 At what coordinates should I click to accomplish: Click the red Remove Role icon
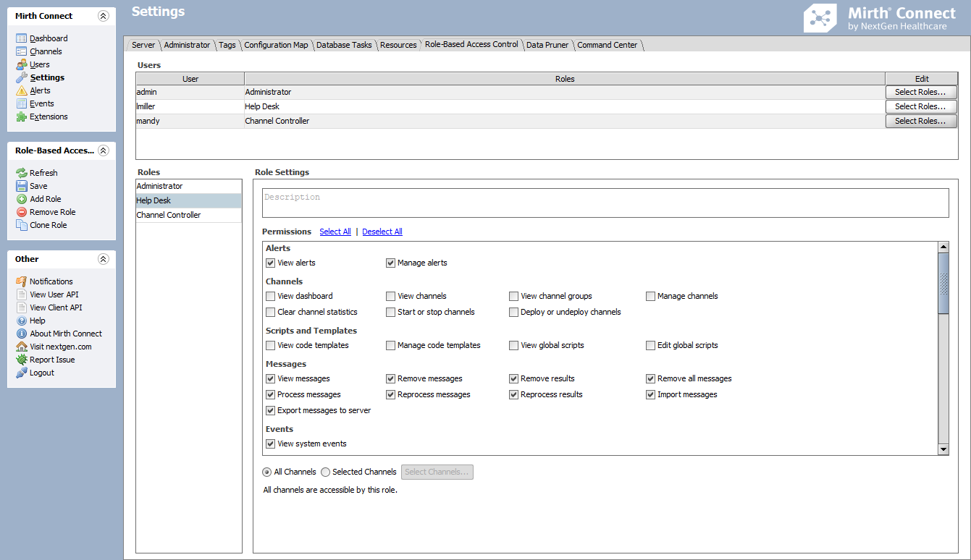pos(22,212)
